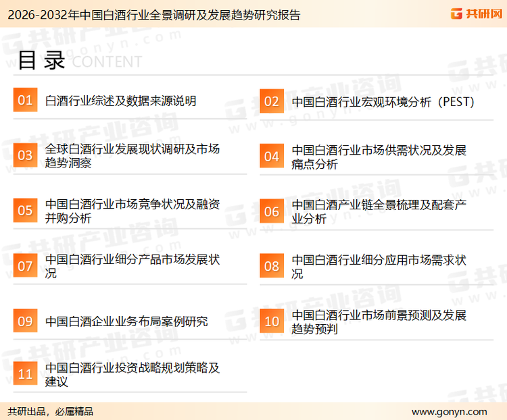Image resolution: width=507 pixels, height=420 pixels.
Task: Select chapter 中国白酒企业业务布局案例研究
Action: click(x=126, y=321)
